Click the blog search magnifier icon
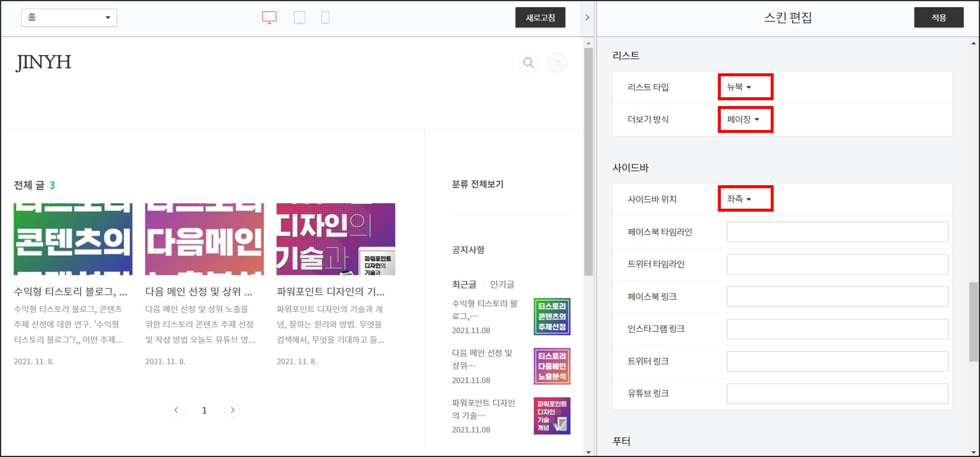The image size is (980, 457). coord(529,63)
